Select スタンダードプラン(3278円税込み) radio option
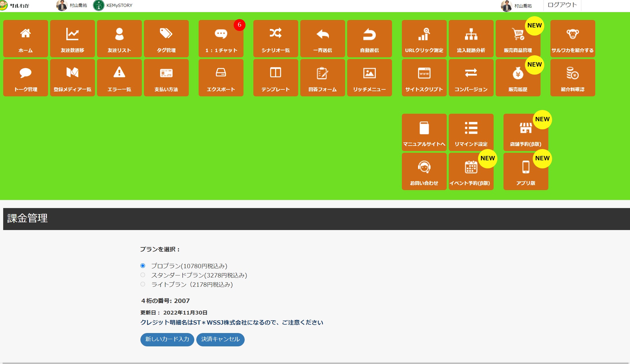The height and width of the screenshot is (364, 630). (143, 275)
